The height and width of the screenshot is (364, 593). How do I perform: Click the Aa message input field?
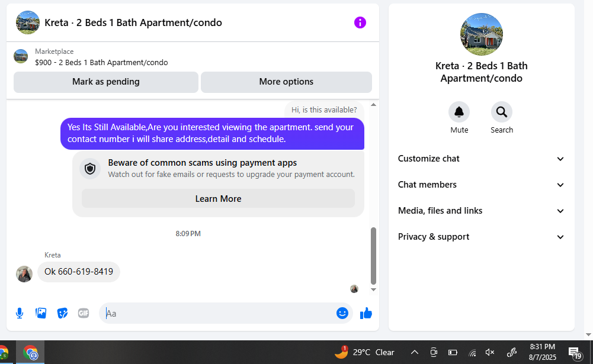[226, 313]
